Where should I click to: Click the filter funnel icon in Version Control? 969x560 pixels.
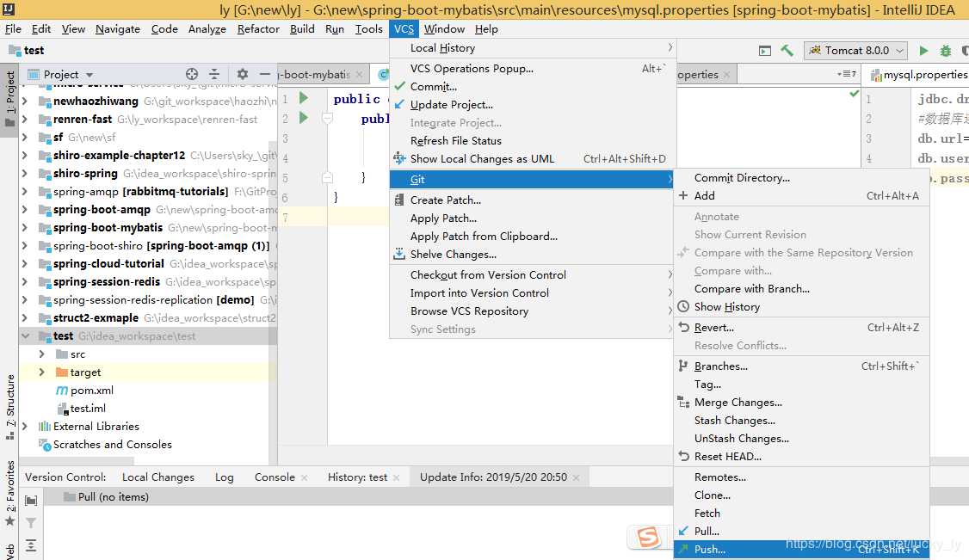point(31,523)
